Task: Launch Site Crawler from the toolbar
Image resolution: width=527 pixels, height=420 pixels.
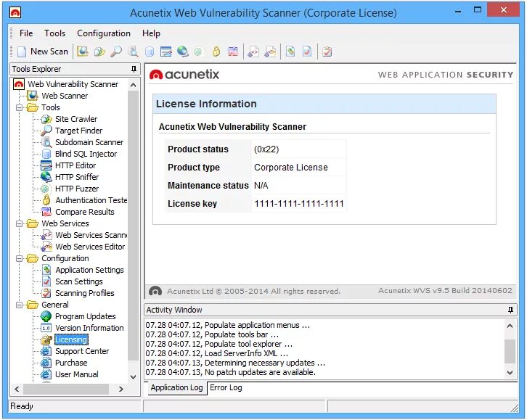Action: (99, 52)
